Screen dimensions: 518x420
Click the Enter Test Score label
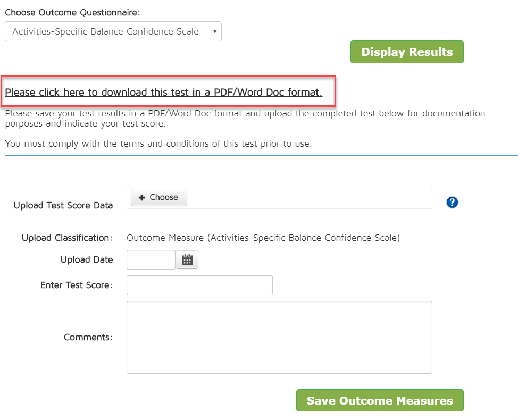click(77, 285)
